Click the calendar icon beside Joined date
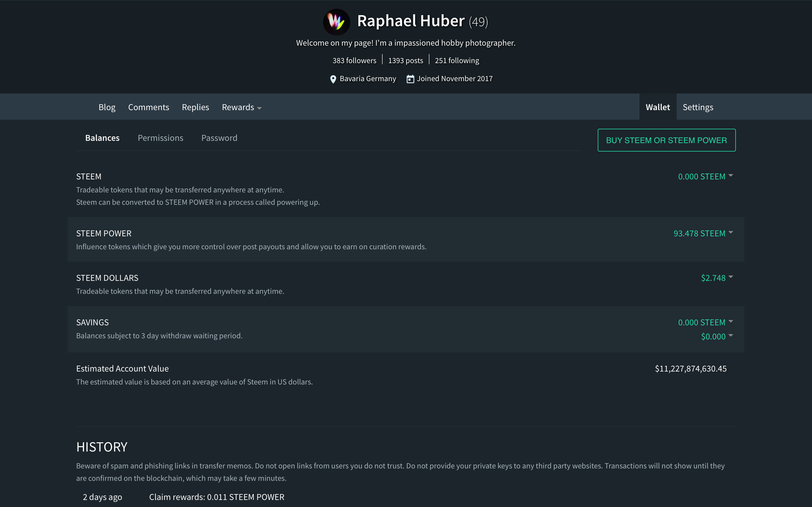The image size is (812, 507). [410, 79]
